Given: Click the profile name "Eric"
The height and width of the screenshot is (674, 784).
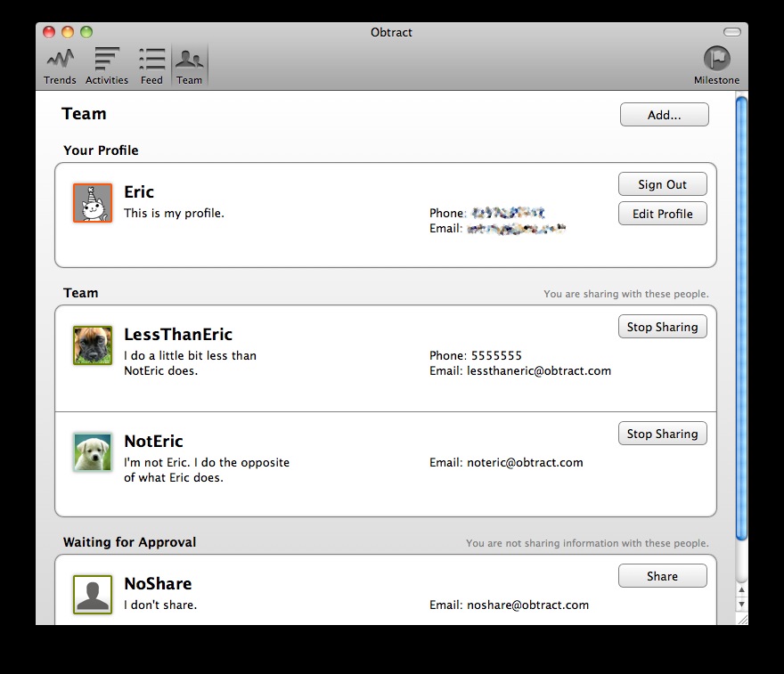Looking at the screenshot, I should (139, 191).
